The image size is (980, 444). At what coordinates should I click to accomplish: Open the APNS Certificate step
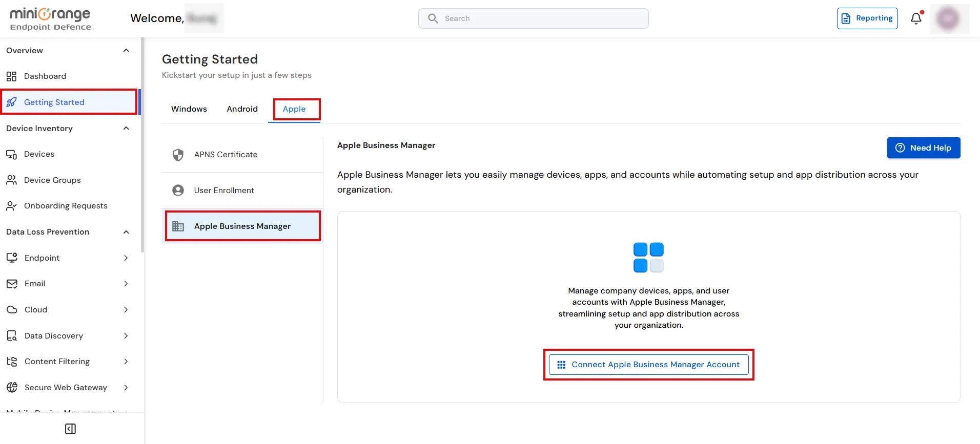pos(242,155)
